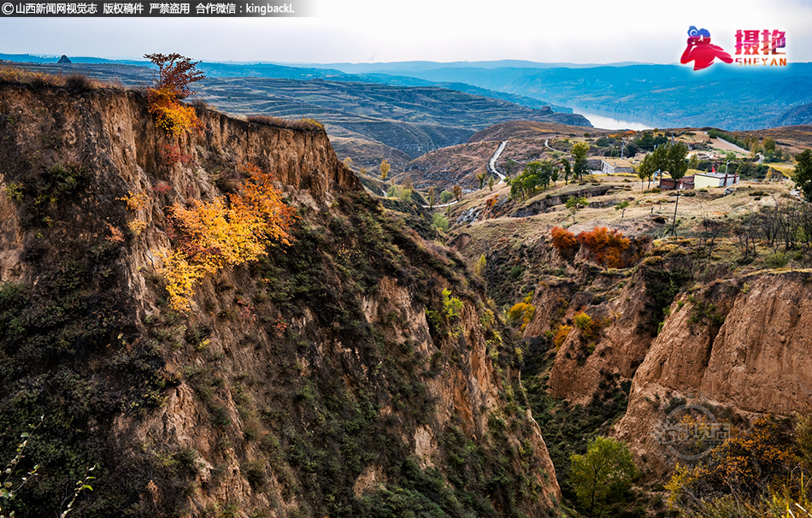Click the SHEYAN lettering under the logo
812x518 pixels.
[760, 62]
